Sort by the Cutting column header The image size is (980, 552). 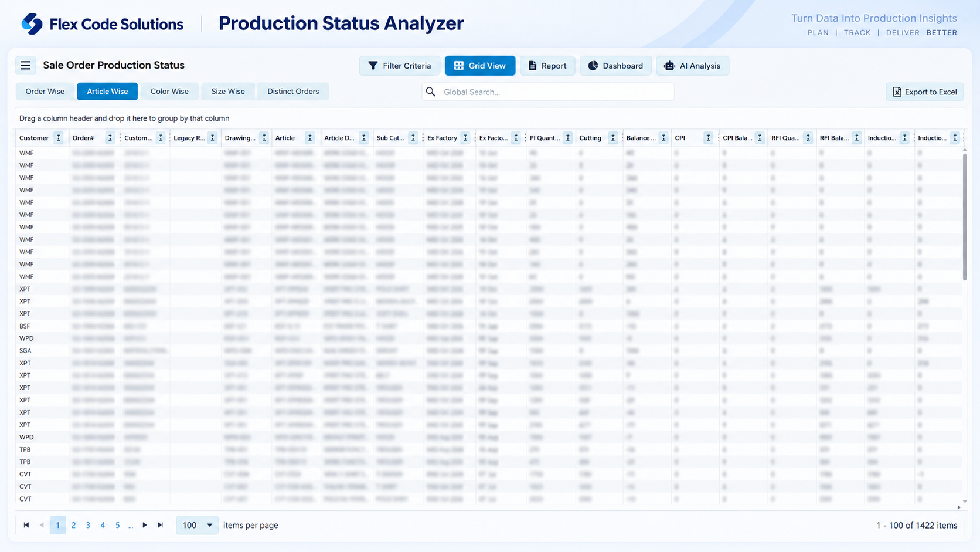[590, 138]
